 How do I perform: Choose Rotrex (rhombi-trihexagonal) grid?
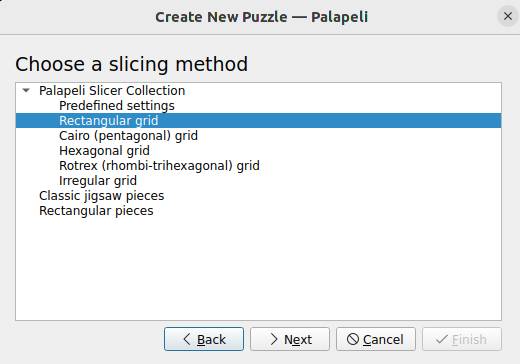coord(159,166)
